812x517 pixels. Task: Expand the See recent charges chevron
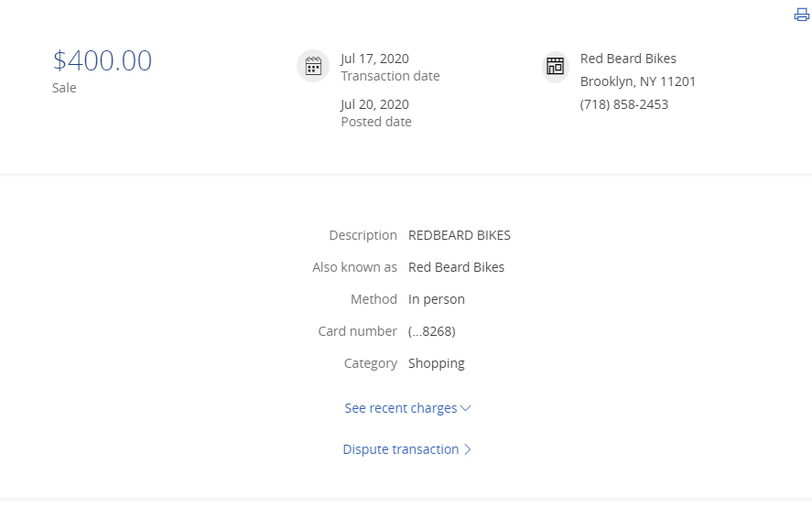click(x=466, y=408)
